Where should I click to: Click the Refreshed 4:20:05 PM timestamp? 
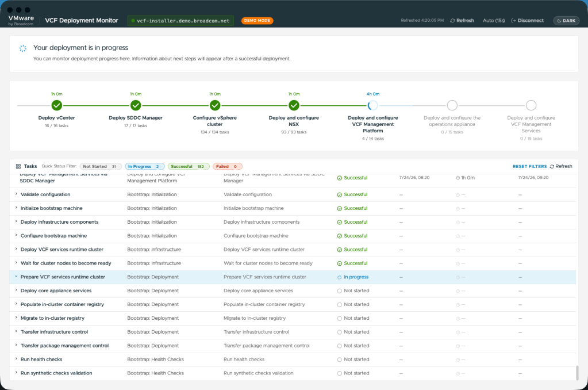pyautogui.click(x=422, y=20)
